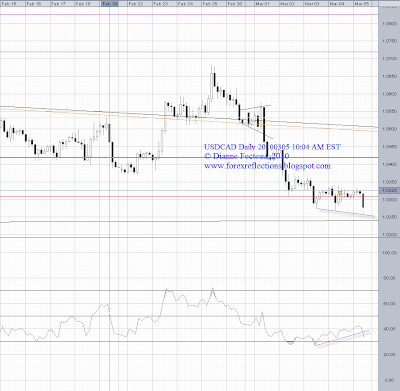Click the Mar 05 date label
This screenshot has height=391, width=400.
click(x=362, y=3)
